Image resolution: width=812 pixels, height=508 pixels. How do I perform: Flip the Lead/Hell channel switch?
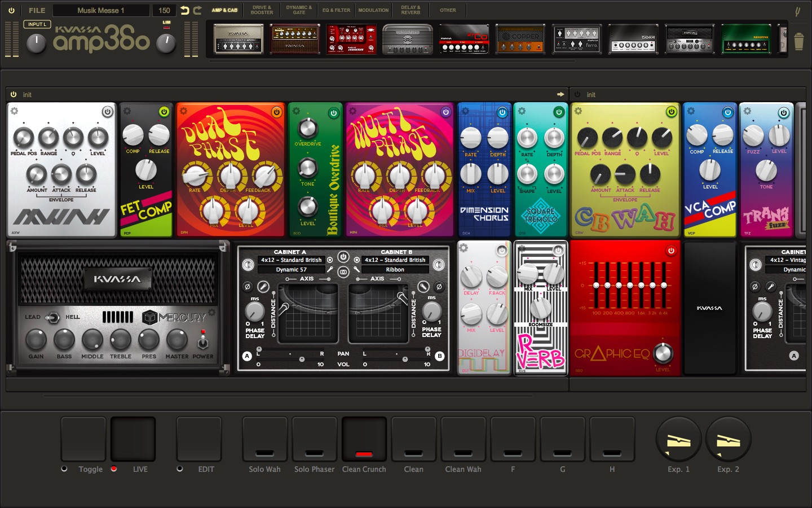point(52,317)
